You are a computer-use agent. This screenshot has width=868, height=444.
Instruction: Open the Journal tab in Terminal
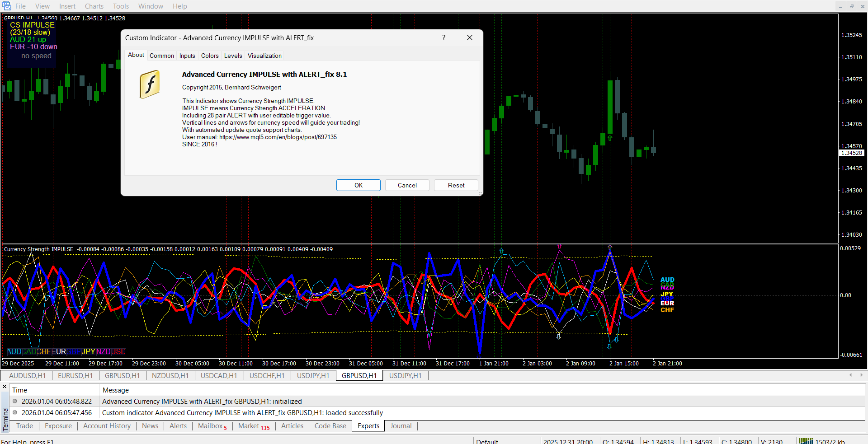[401, 425]
